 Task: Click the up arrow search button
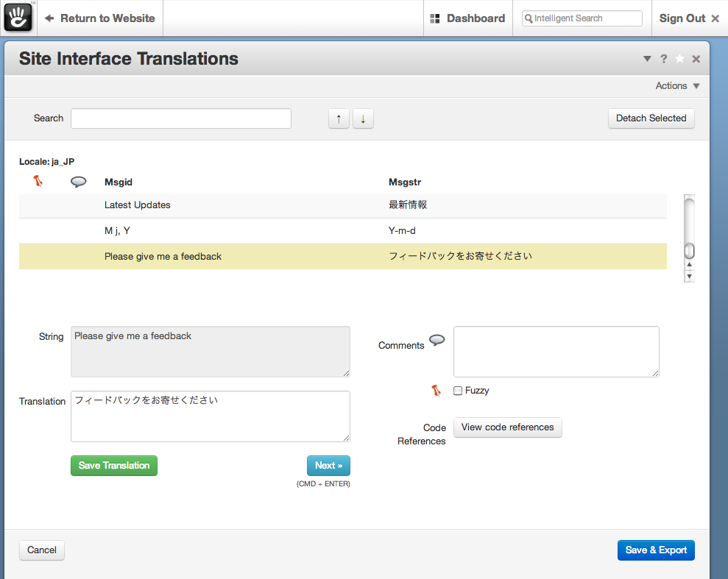pos(339,118)
